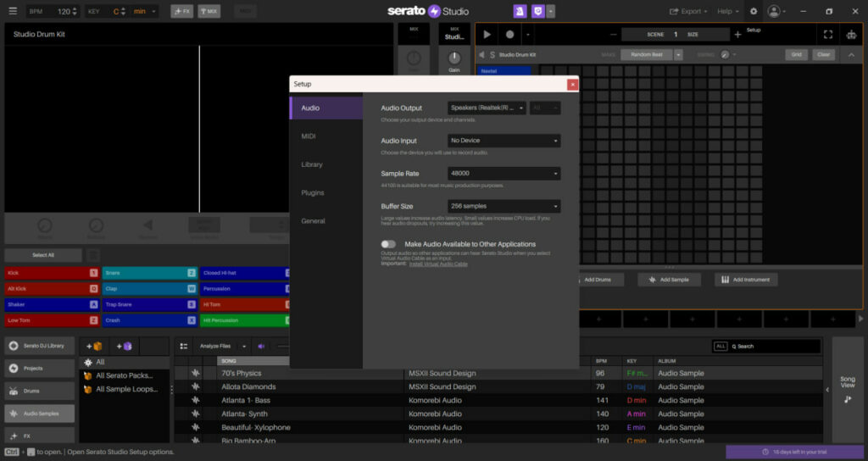
Task: Click add orange crate icon
Action: [x=94, y=347]
